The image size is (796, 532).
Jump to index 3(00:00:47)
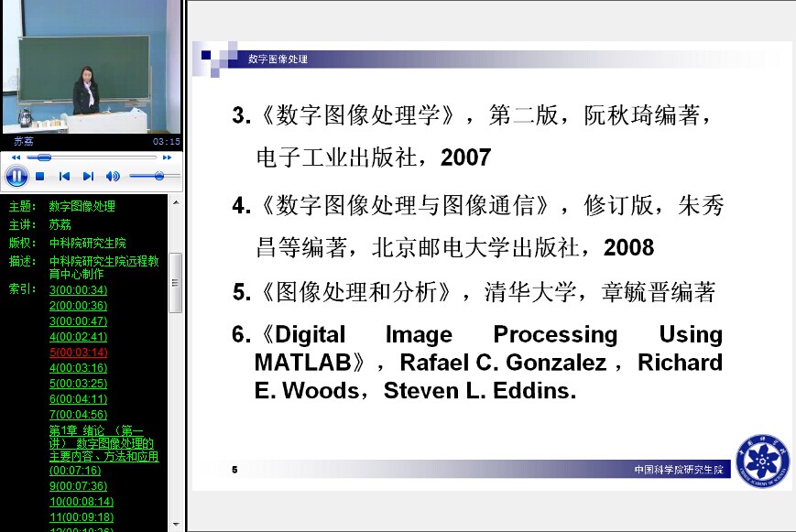78,321
